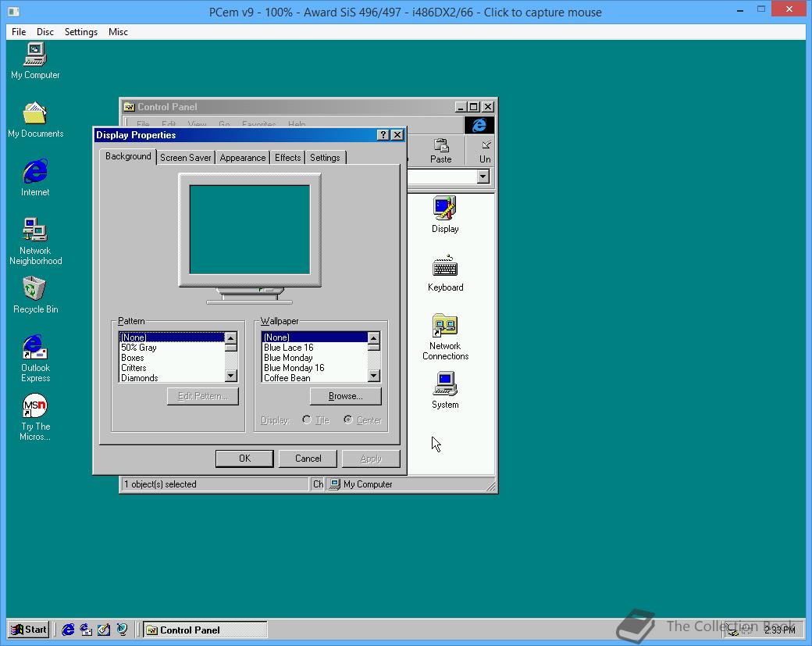Open the address bar dropdown arrow
Viewport: 812px width, 646px height.
click(x=483, y=177)
